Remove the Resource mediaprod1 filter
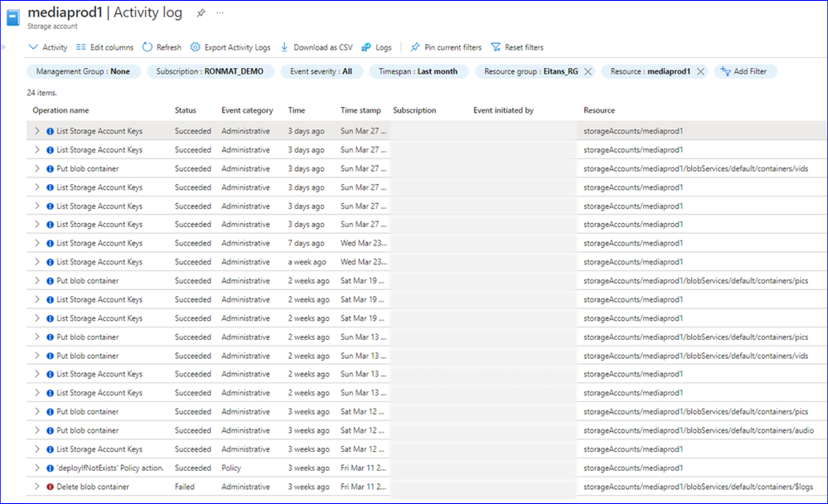 pos(700,71)
